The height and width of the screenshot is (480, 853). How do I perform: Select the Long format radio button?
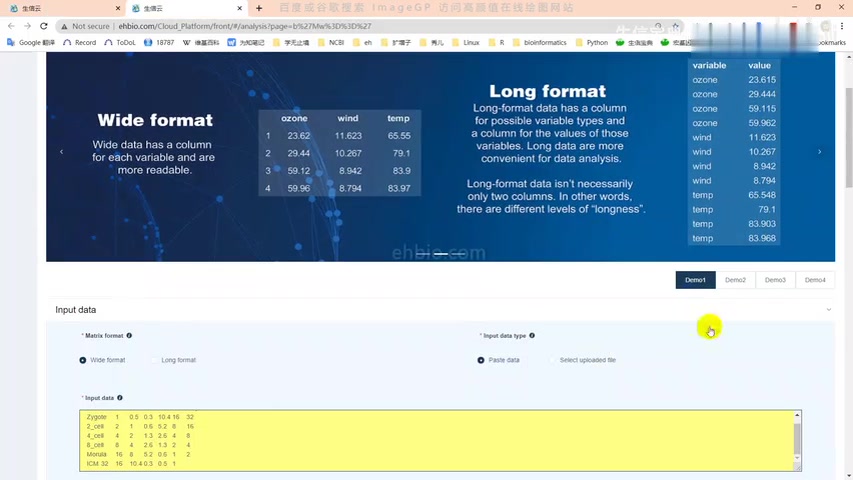[155, 360]
